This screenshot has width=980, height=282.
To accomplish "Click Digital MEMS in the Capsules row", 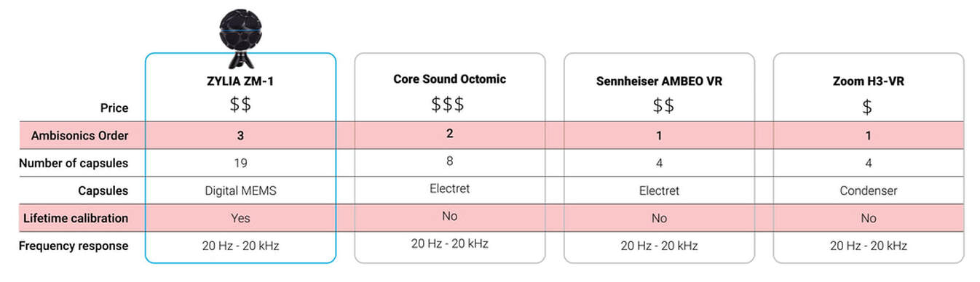I will 240,190.
